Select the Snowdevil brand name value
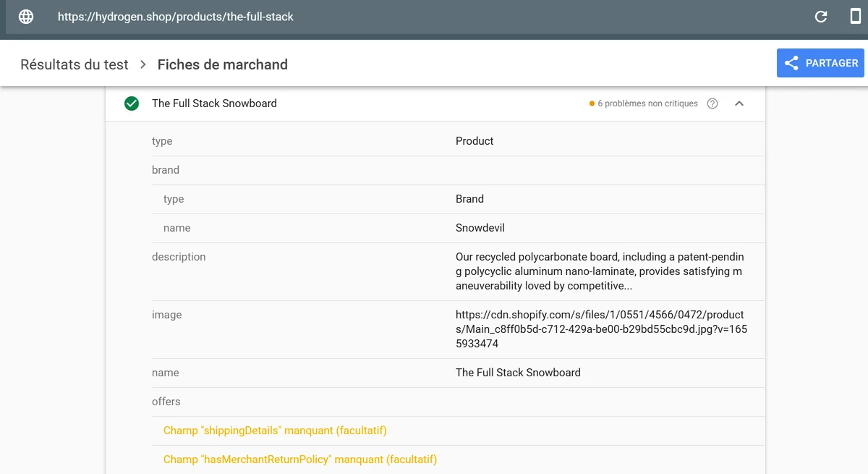Viewport: 868px width, 474px height. (x=480, y=228)
